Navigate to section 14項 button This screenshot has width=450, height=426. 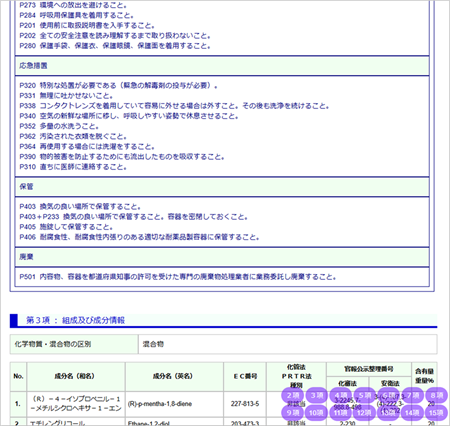[x=413, y=412]
